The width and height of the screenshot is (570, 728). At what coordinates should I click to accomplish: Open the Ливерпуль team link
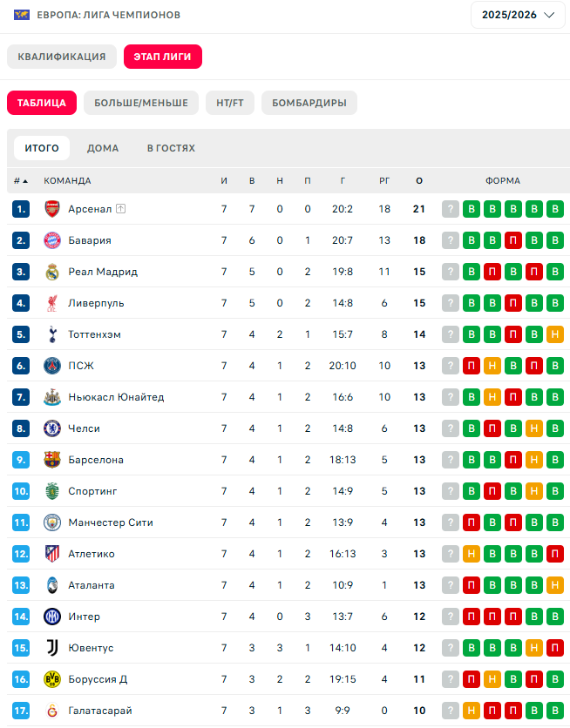pos(96,303)
